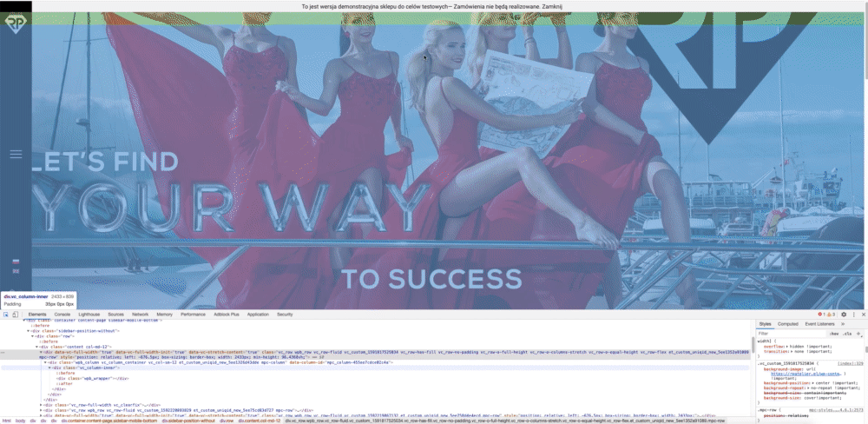Select the Elements tab
The image size is (868, 424).
pos(37,315)
